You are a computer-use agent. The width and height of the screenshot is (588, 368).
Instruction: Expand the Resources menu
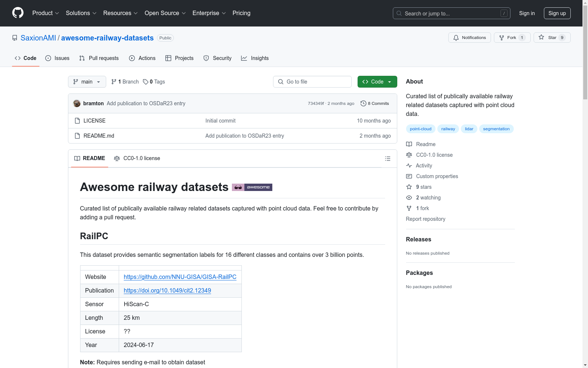121,13
